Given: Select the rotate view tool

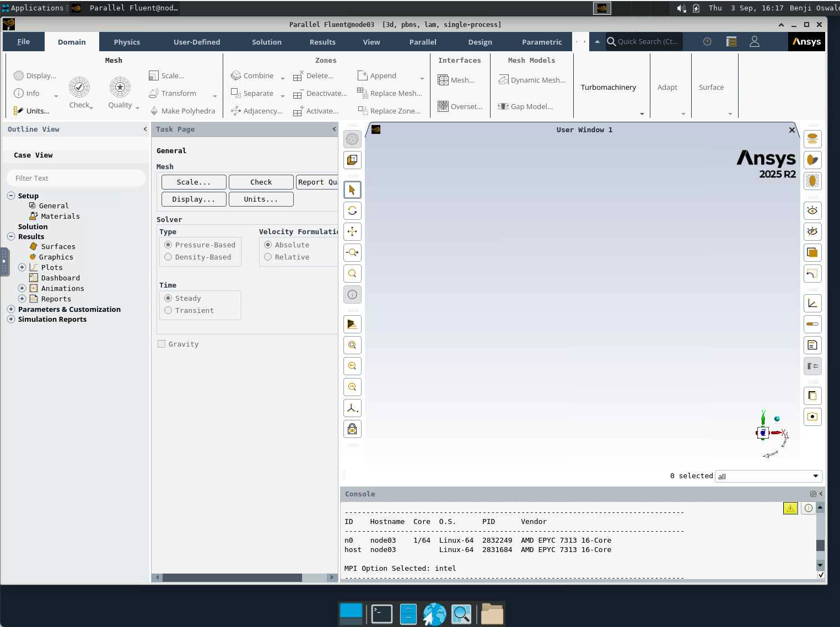Looking at the screenshot, I should point(352,210).
